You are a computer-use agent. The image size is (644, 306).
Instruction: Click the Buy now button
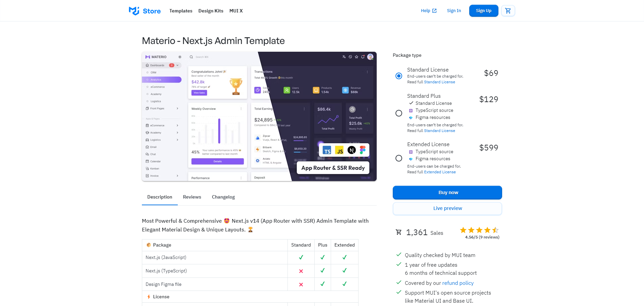tap(447, 192)
